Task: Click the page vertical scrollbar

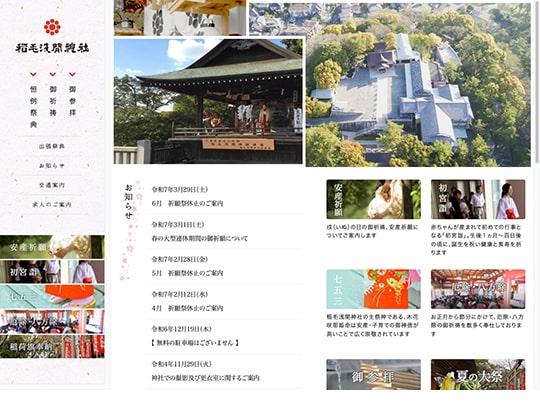Action: 537,83
